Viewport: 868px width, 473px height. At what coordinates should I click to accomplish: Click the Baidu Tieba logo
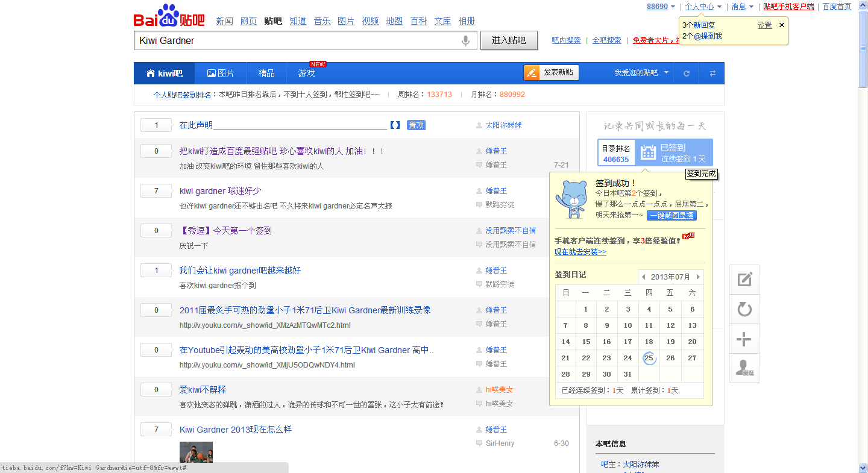pyautogui.click(x=169, y=16)
